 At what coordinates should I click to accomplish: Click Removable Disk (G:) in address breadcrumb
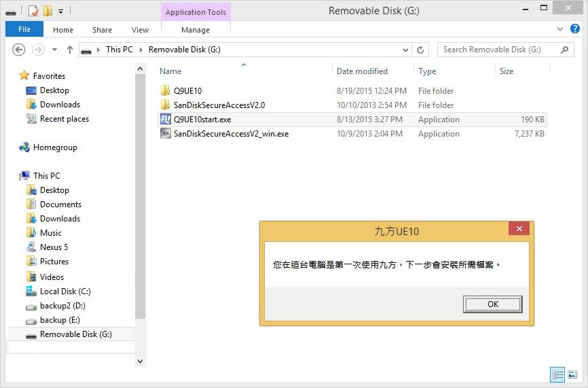[x=185, y=50]
